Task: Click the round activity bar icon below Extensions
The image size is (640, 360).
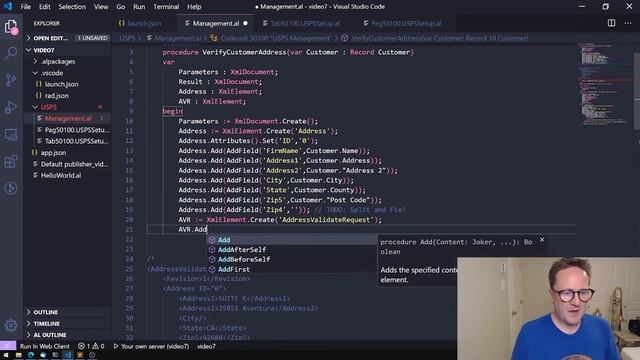Action: [11, 188]
